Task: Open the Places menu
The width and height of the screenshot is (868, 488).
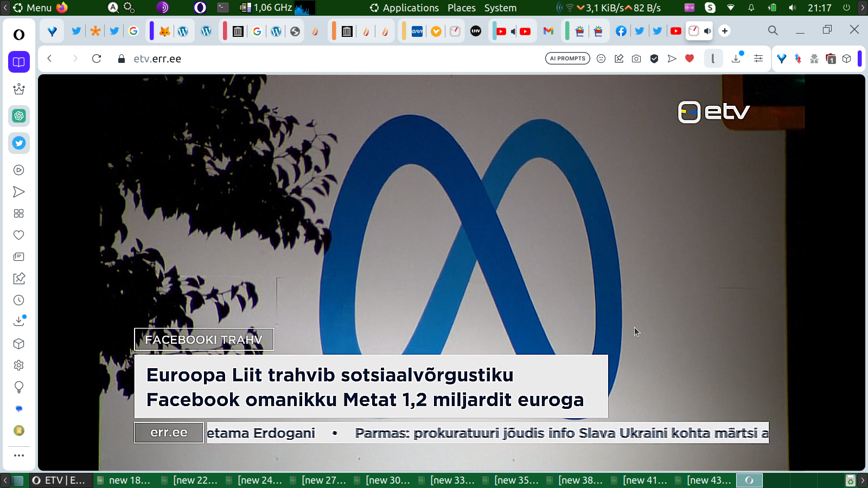Action: coord(462,8)
